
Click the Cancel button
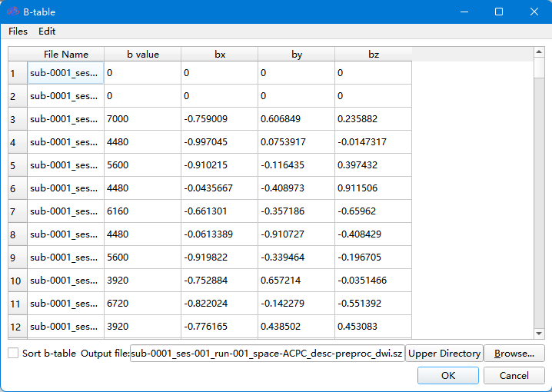click(x=514, y=375)
